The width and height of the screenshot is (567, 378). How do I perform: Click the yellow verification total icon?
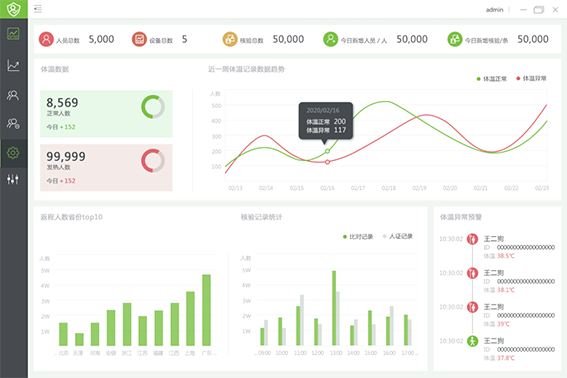[230, 39]
